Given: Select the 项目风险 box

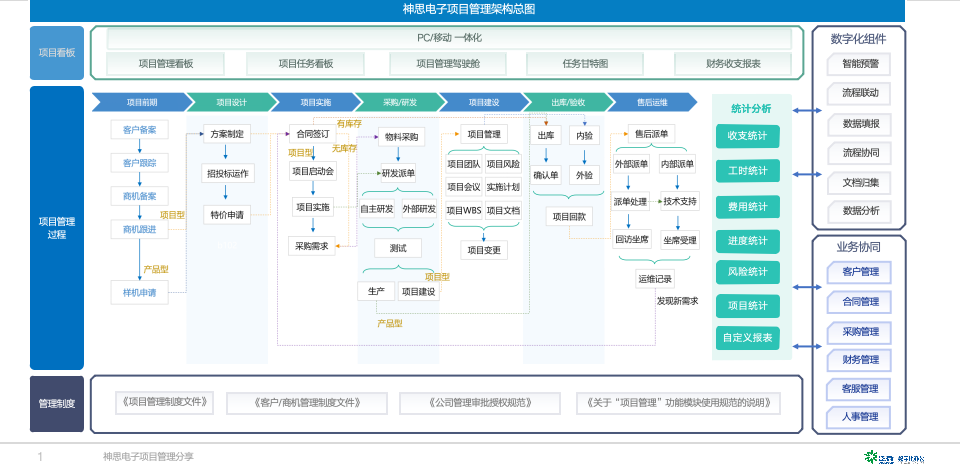Looking at the screenshot, I should (503, 164).
